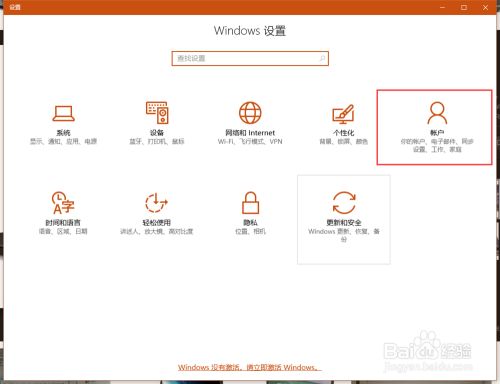The width and height of the screenshot is (500, 384).
Task: Click the 查找设置 search field
Action: tap(250, 59)
